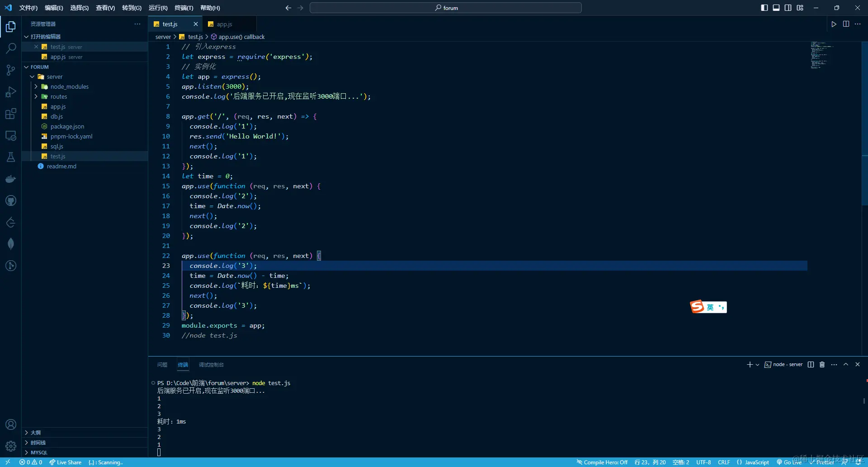Open the GitHub view icon
Screen dimensions: 868x467
(x=11, y=200)
